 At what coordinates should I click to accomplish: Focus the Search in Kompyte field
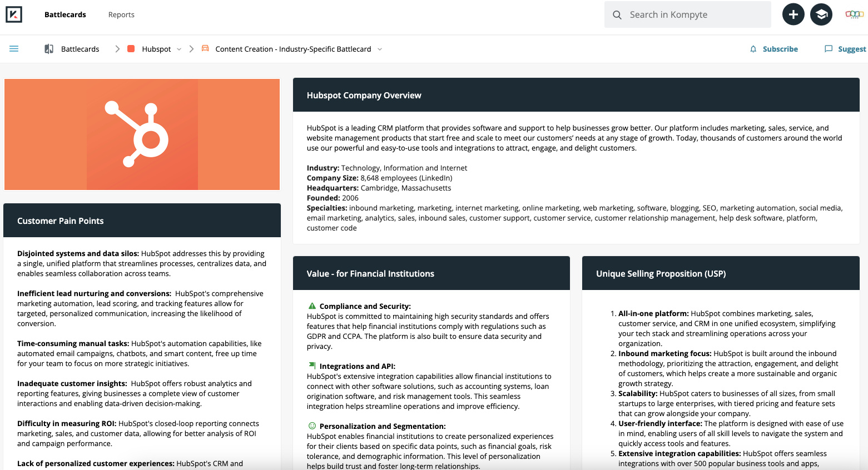point(688,14)
